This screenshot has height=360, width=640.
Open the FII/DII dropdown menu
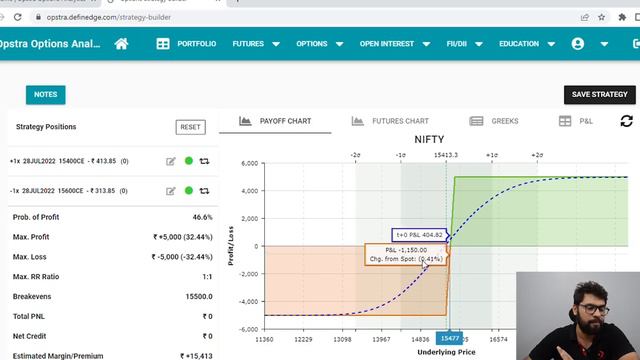click(464, 44)
